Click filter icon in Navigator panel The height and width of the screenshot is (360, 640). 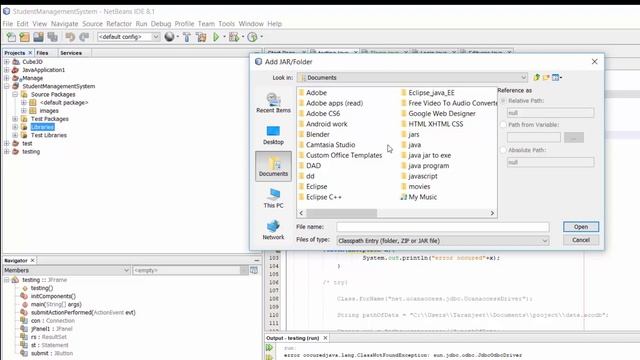pos(253,270)
